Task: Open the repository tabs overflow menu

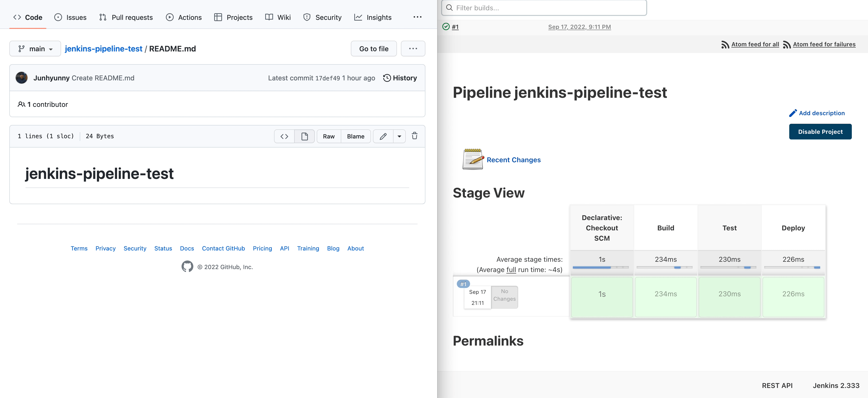Action: (417, 17)
